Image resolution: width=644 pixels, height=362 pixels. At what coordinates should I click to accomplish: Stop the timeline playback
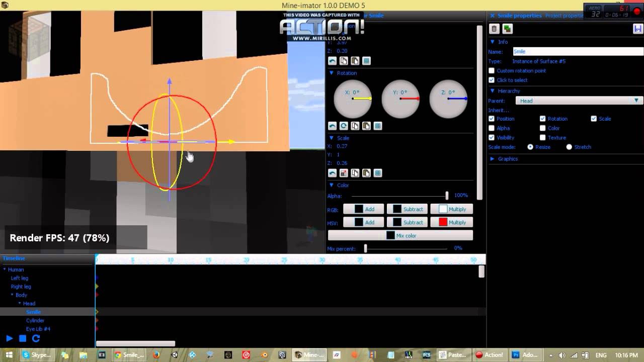point(23,339)
